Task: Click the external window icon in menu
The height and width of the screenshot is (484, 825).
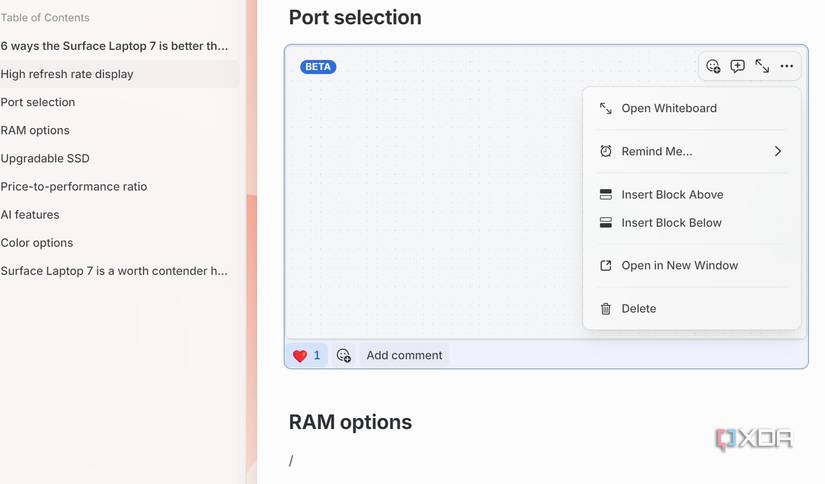Action: [x=606, y=266]
